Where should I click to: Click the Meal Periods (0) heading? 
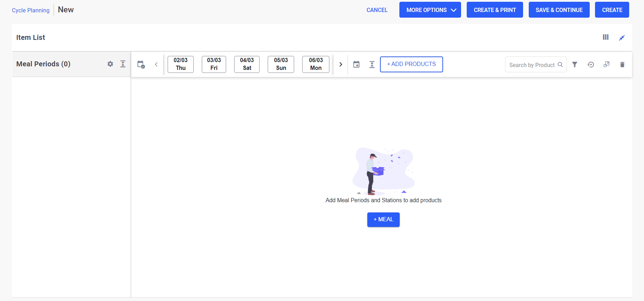pyautogui.click(x=43, y=64)
